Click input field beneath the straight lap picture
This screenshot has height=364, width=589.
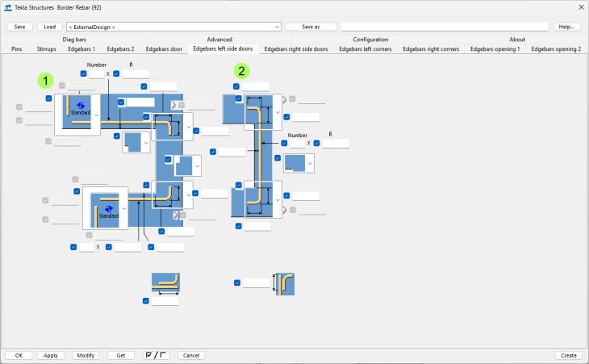[165, 301]
